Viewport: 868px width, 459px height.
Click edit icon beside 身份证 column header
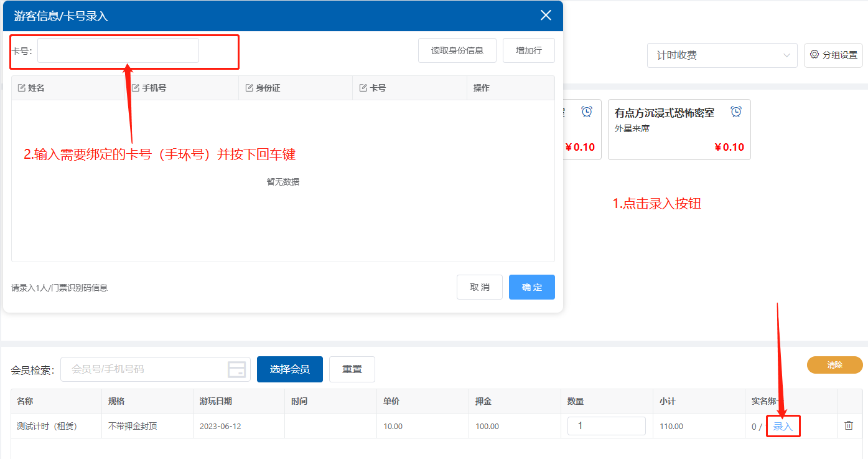pos(250,88)
